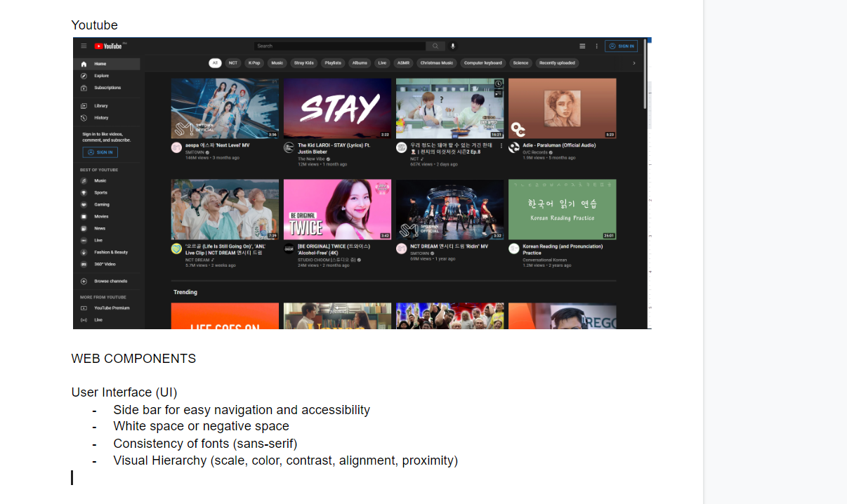
Task: Open 'Korean Reading (and Pronunciation) Practice' title
Action: (x=563, y=249)
